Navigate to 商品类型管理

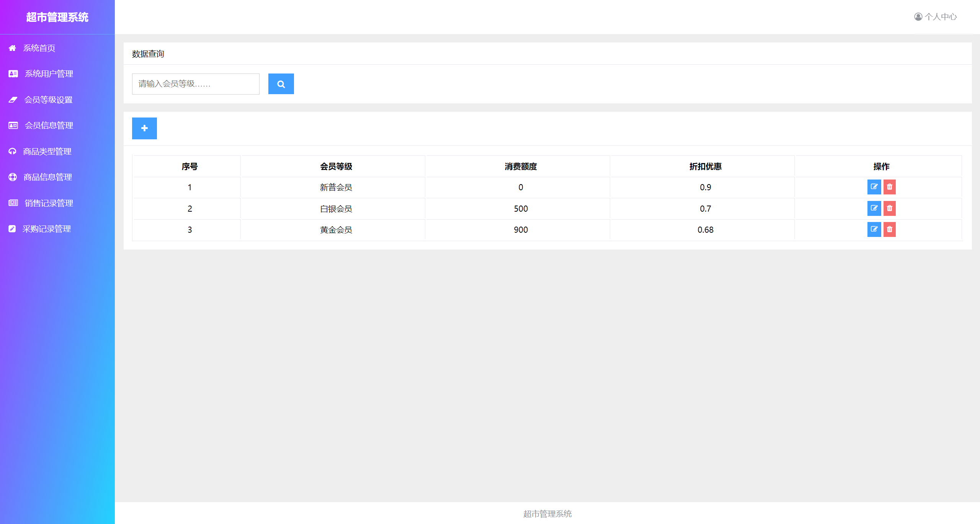pos(47,152)
